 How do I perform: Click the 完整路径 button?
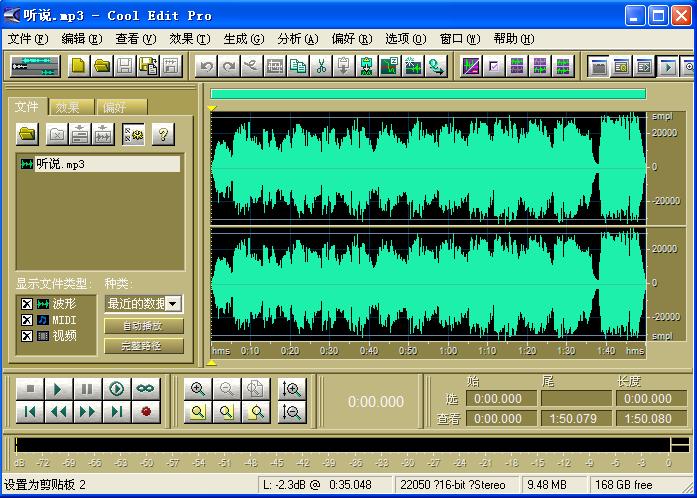(144, 346)
